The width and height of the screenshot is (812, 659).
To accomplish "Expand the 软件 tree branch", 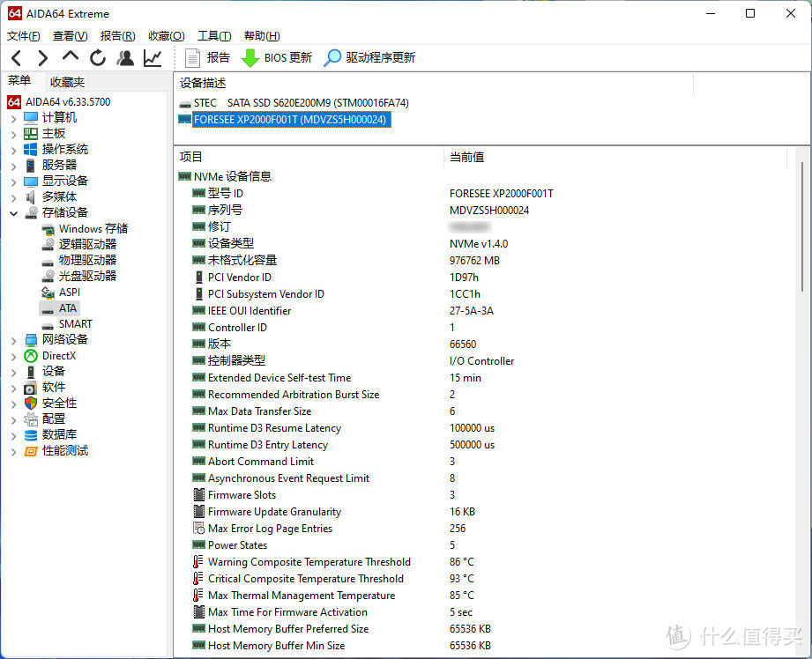I will pyautogui.click(x=13, y=387).
